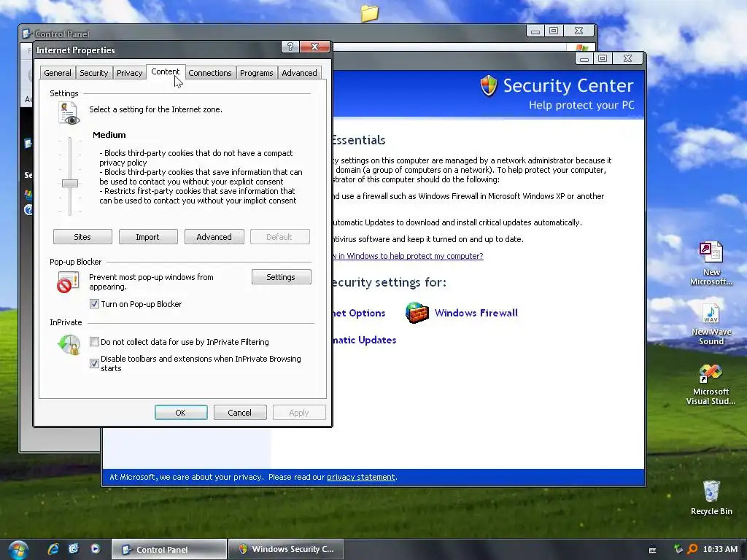Screen dimensions: 747x560
Task: Switch to the Security tab
Action: pyautogui.click(x=94, y=73)
